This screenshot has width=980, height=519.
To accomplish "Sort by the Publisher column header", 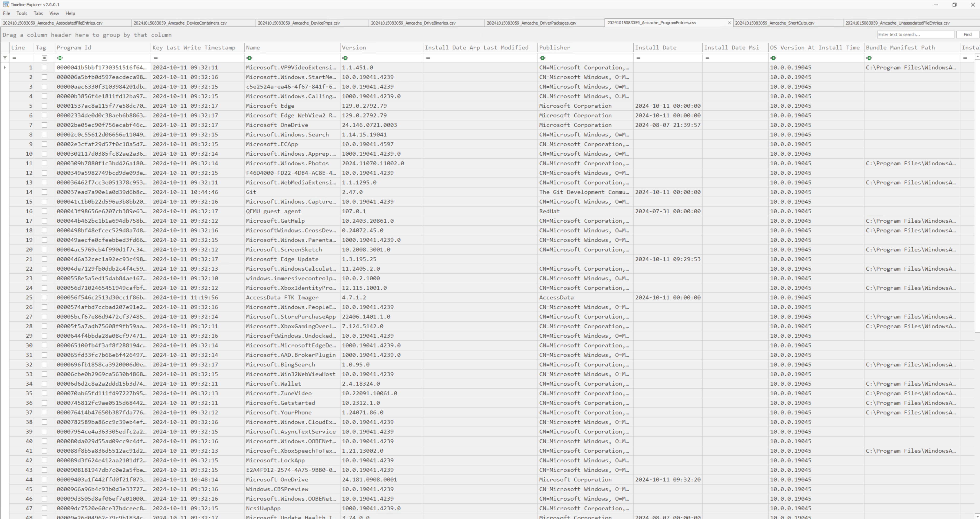I will [x=586, y=48].
